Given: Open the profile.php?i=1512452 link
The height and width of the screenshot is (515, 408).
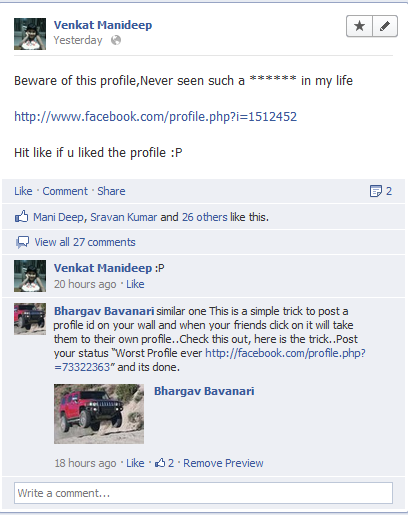Looking at the screenshot, I should [155, 117].
